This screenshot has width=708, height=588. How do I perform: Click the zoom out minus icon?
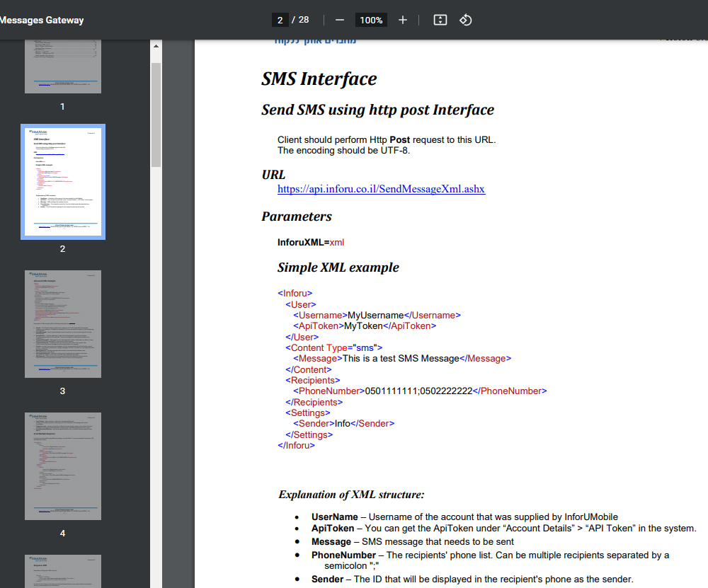[340, 20]
